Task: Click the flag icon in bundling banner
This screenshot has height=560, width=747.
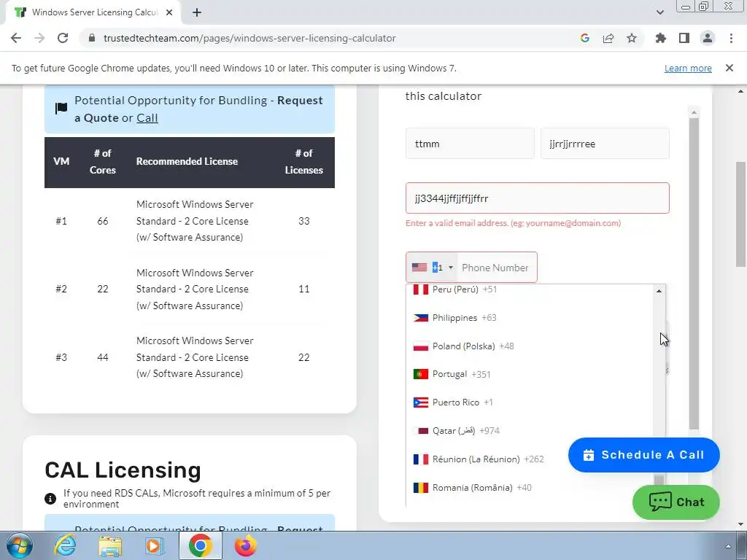Action: (61, 109)
